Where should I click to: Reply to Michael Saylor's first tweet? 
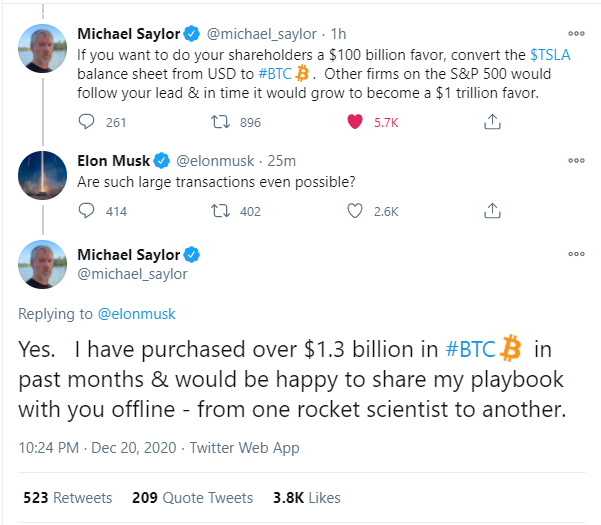86,123
